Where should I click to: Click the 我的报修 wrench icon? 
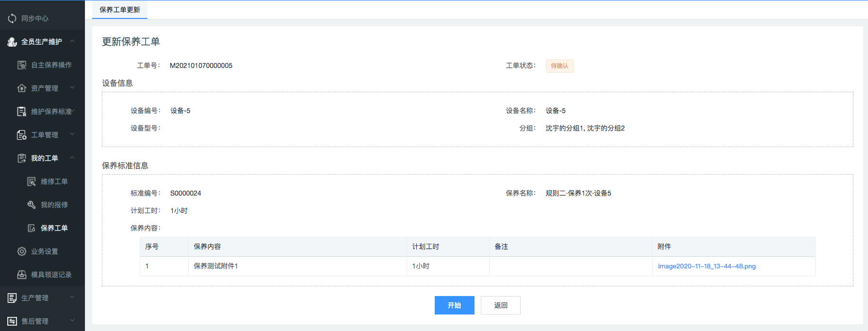tap(32, 205)
